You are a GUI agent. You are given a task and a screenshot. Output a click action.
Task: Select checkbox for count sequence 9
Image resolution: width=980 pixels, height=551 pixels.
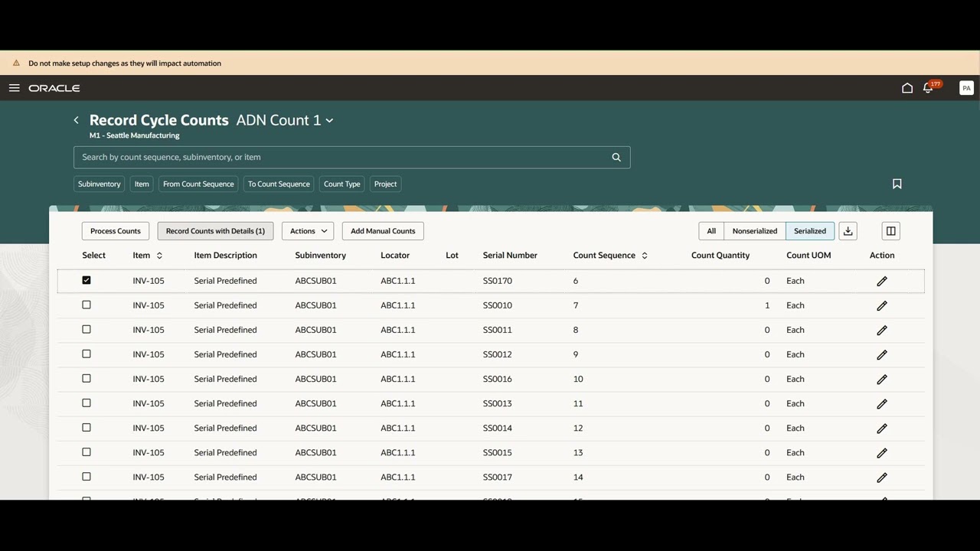[87, 354]
